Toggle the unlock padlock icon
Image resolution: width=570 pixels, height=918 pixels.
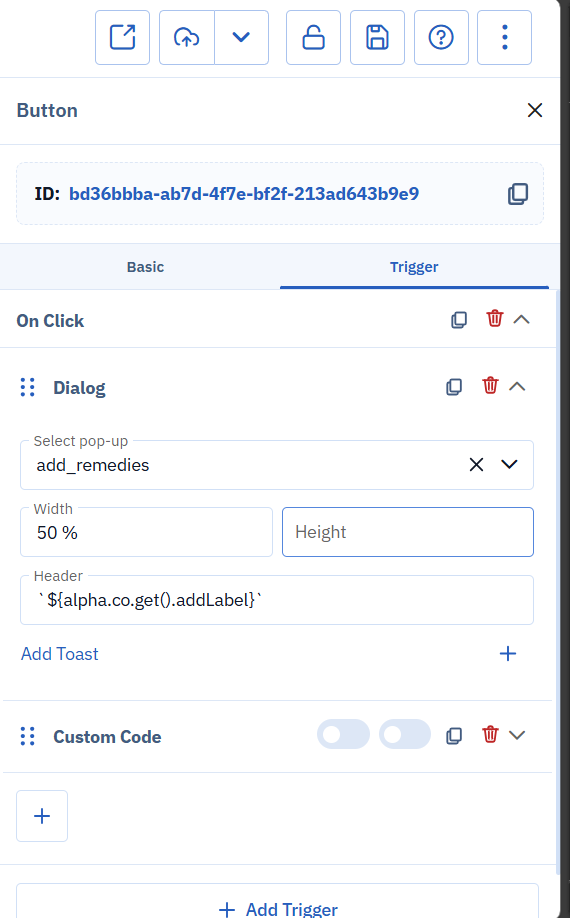313,37
